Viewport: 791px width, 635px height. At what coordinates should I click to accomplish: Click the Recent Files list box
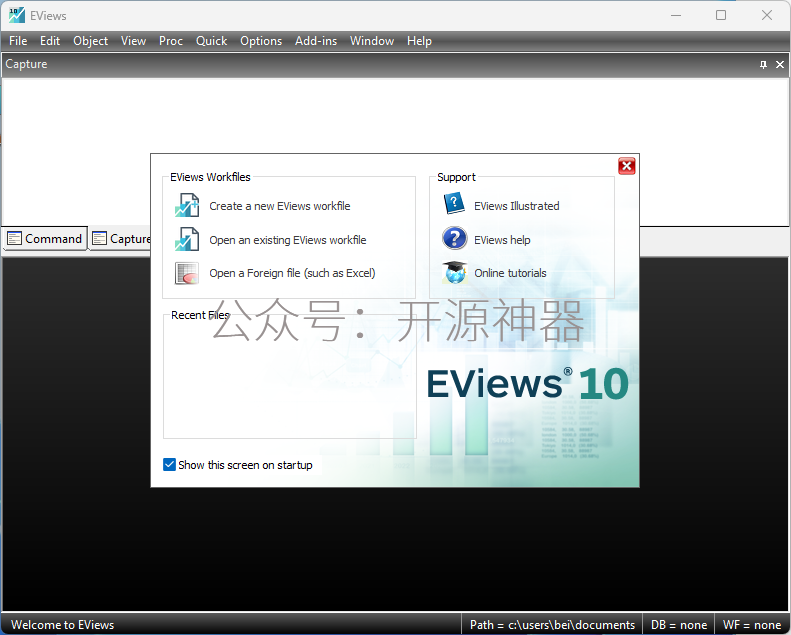coord(290,378)
